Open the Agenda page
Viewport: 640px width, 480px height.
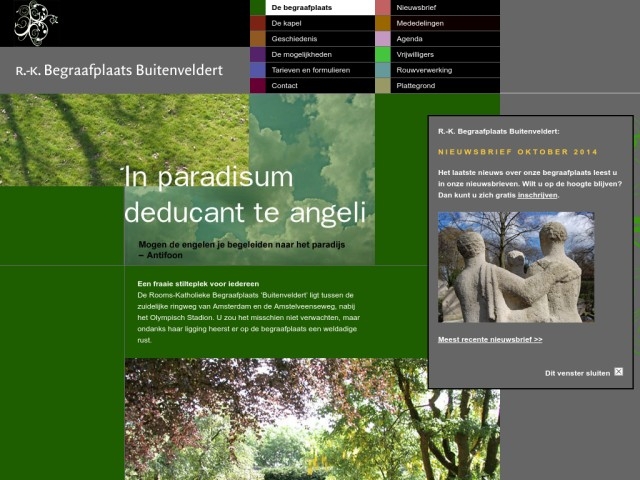[x=409, y=39]
